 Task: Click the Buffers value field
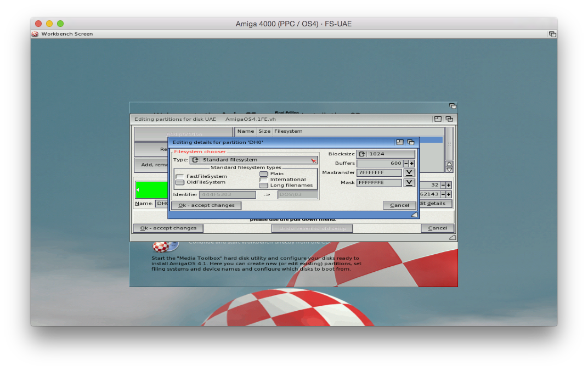tap(380, 164)
